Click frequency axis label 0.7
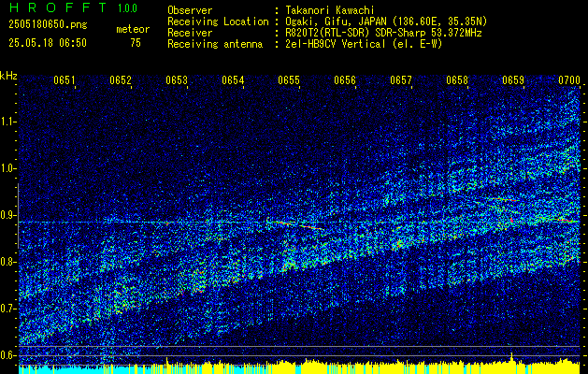Image resolution: width=588 pixels, height=374 pixels. 7,309
